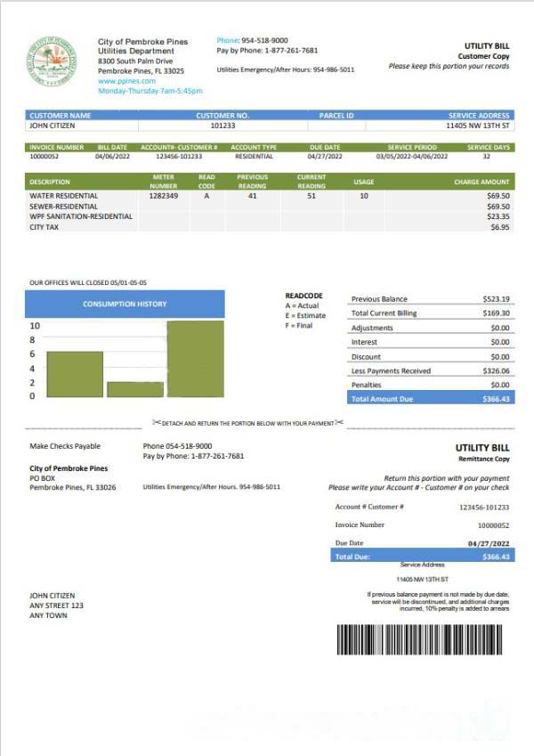The height and width of the screenshot is (756, 534).
Task: Click the scissors icon left of the detach line
Action: 156,423
